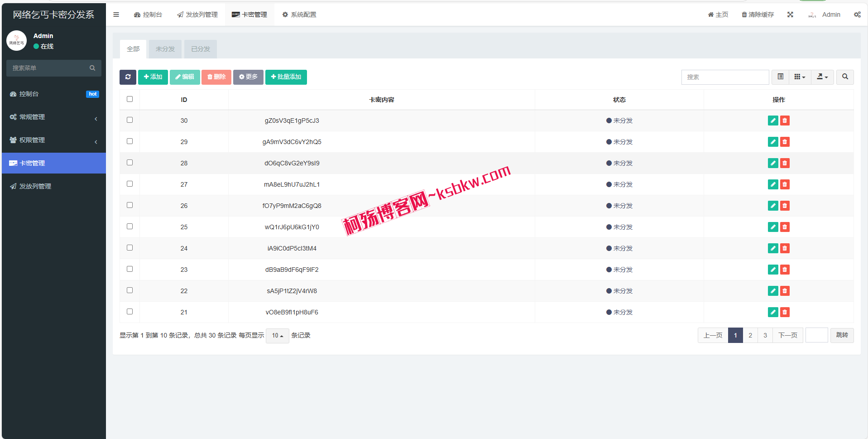Image resolution: width=868 pixels, height=439 pixels.
Task: Expand the 权限管理 sidebar menu
Action: 54,140
